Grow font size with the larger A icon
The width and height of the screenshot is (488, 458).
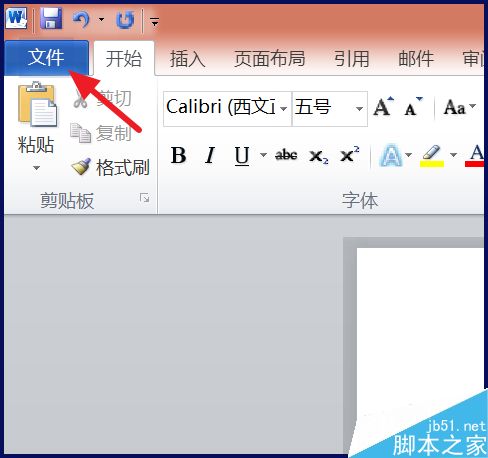click(x=383, y=107)
